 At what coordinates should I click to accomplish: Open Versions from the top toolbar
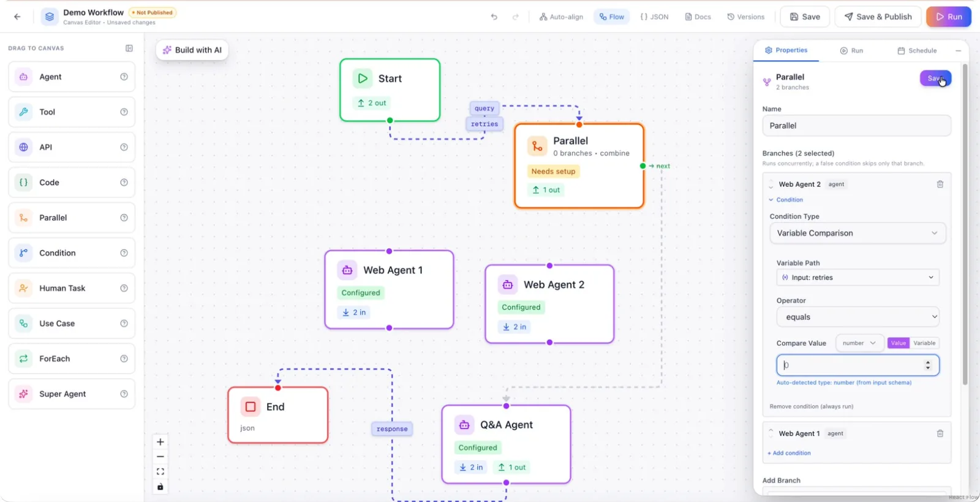tap(745, 17)
